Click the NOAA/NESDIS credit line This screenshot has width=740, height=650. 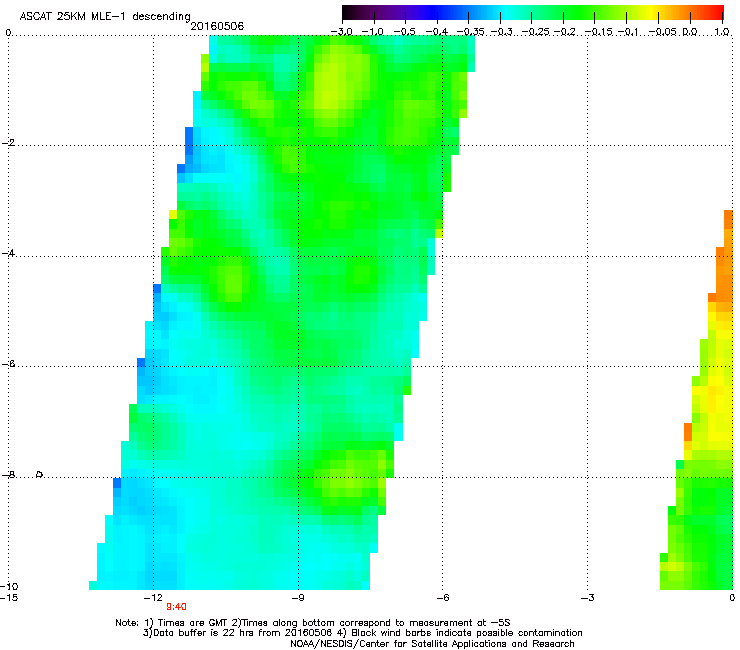tap(432, 644)
